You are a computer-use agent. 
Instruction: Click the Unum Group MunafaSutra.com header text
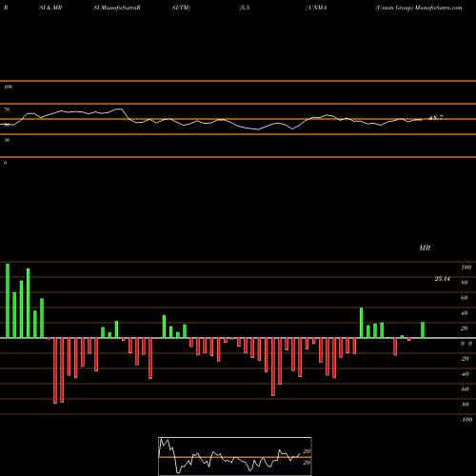pos(419,8)
